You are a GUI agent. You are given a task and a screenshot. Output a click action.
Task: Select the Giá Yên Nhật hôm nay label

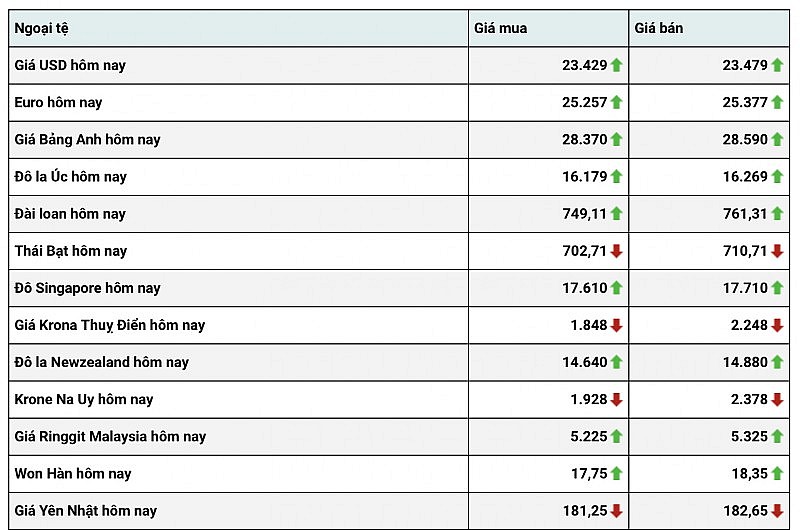86,511
